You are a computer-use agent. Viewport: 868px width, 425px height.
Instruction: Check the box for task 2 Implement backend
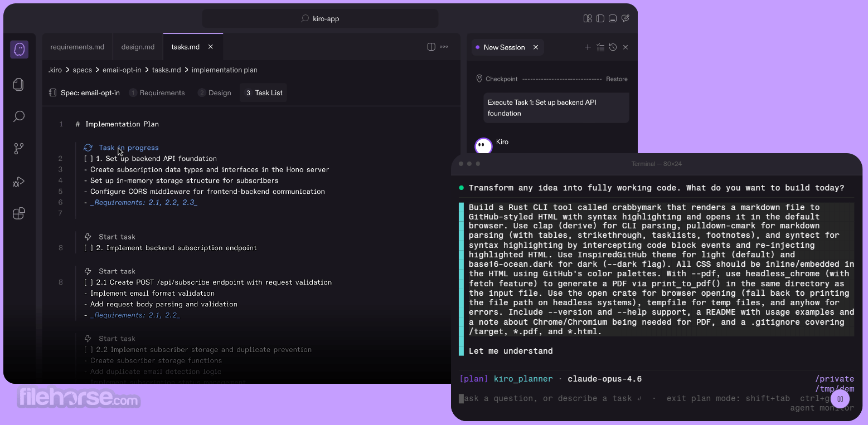click(x=89, y=248)
